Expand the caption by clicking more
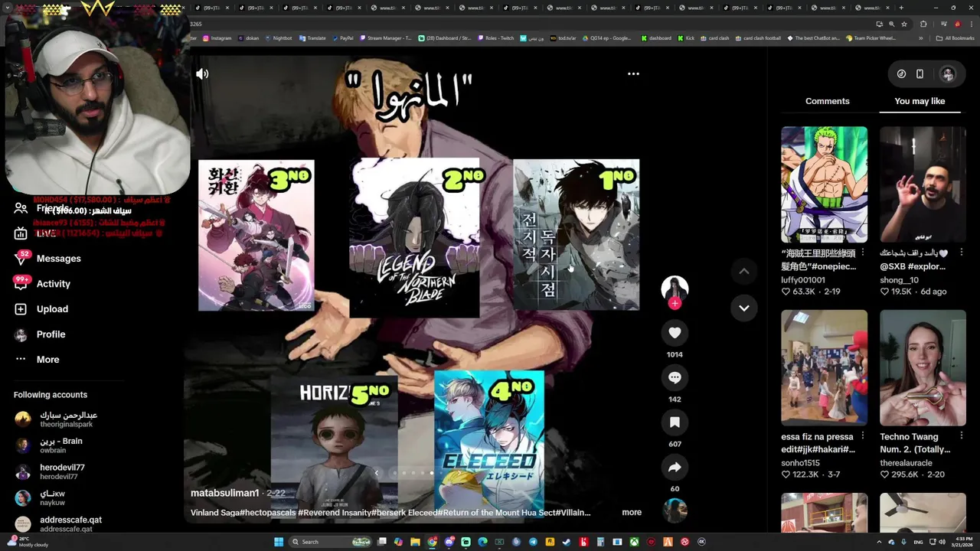The height and width of the screenshot is (551, 980). point(632,513)
